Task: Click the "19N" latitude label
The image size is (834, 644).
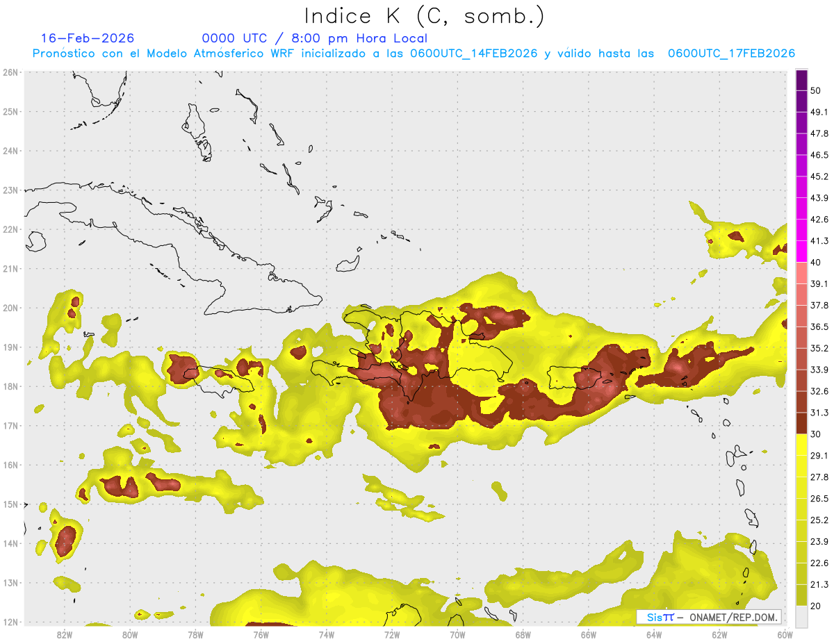Action: (10, 347)
